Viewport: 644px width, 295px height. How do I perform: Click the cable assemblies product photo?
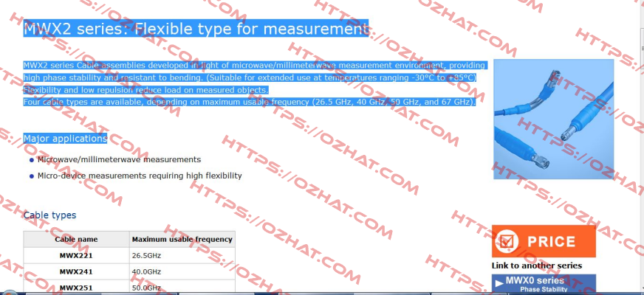(x=553, y=119)
